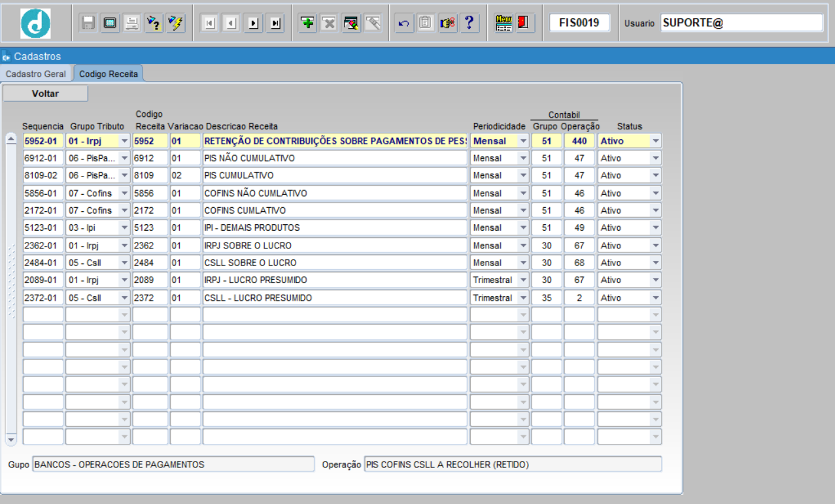
Task: Click the Execute Query lightning icon
Action: 175,24
